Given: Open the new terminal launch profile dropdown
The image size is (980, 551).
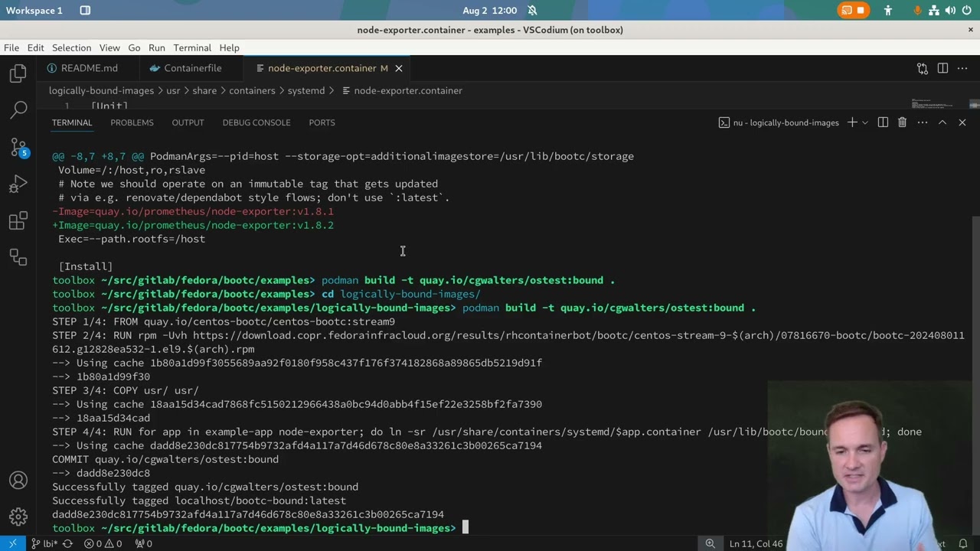Looking at the screenshot, I should [865, 122].
